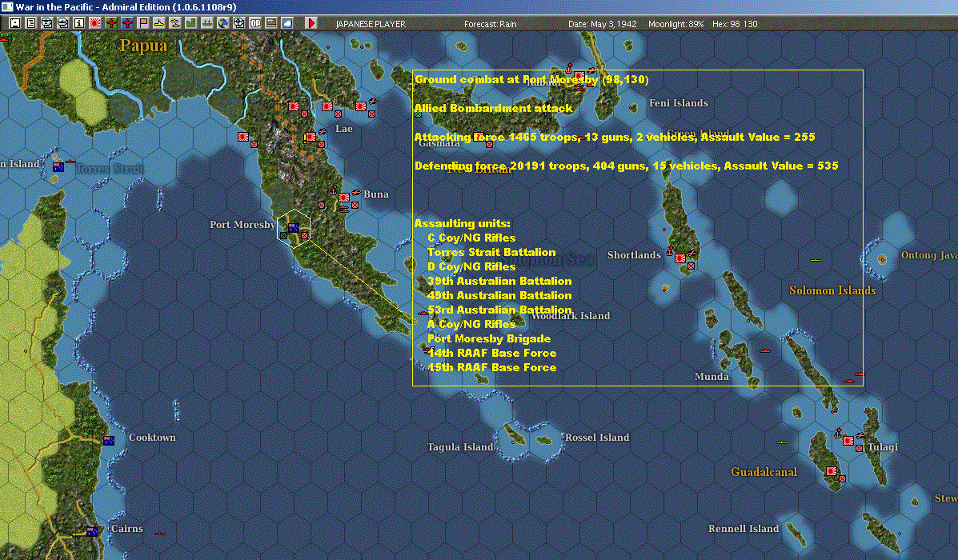This screenshot has height=560, width=958.
Task: Click the 'Port Moresby Brigade' assaulting unit
Action: click(489, 339)
